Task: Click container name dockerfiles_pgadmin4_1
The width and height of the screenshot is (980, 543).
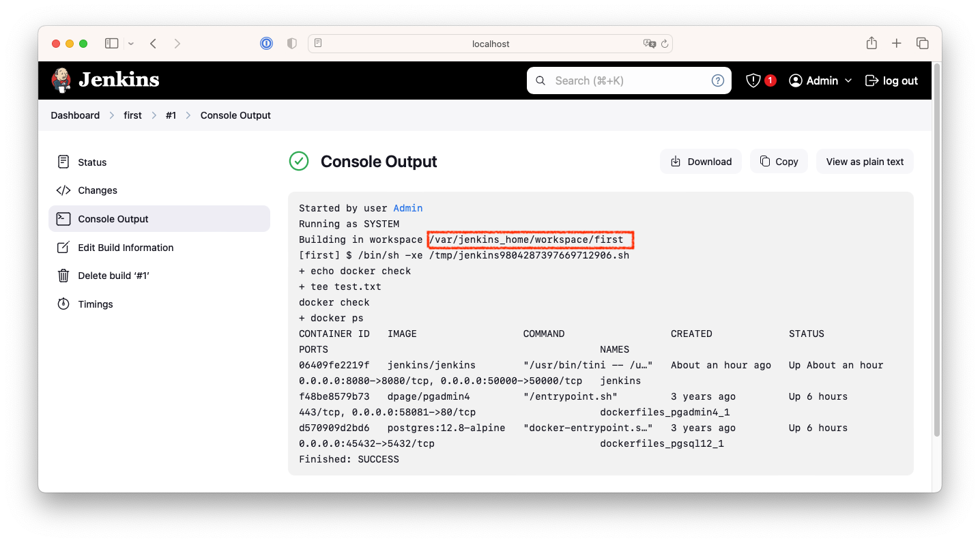Action: tap(665, 412)
